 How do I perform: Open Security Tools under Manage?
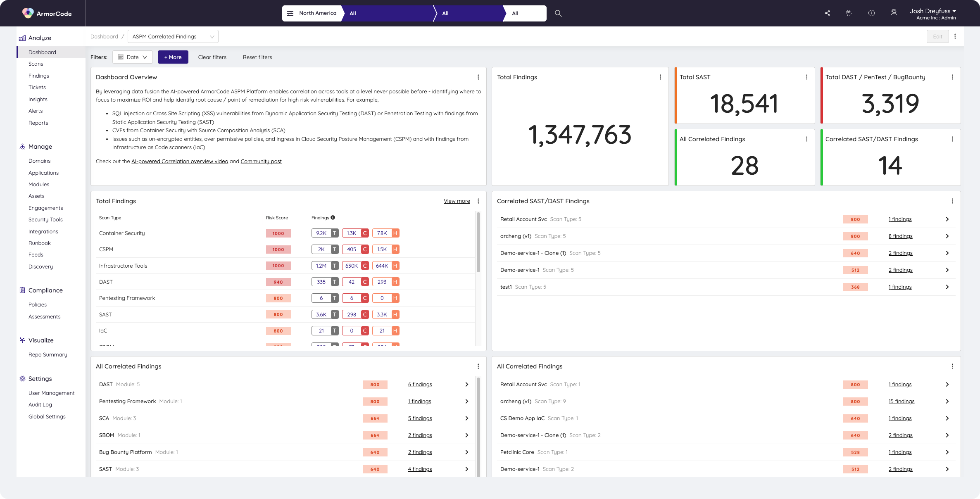45,220
